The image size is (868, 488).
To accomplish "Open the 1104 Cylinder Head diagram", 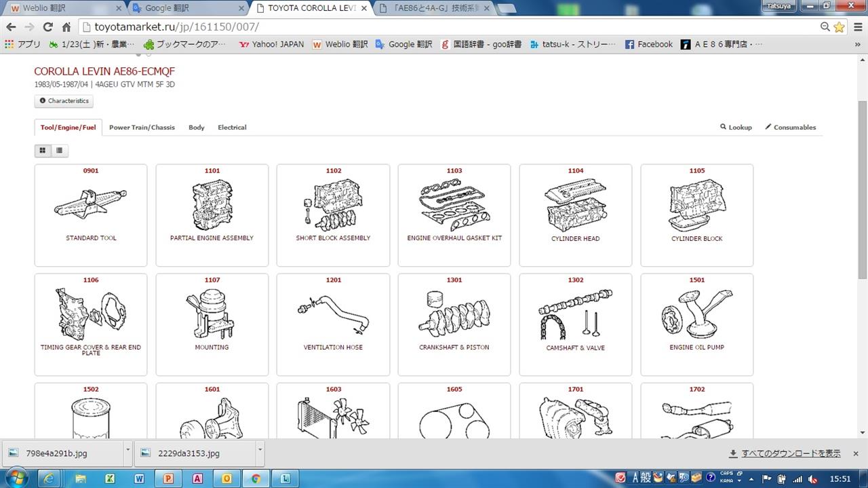I will [x=576, y=215].
